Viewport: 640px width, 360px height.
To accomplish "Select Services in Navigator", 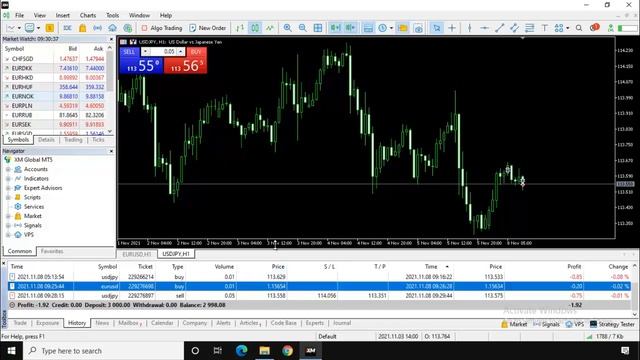I will (x=33, y=207).
